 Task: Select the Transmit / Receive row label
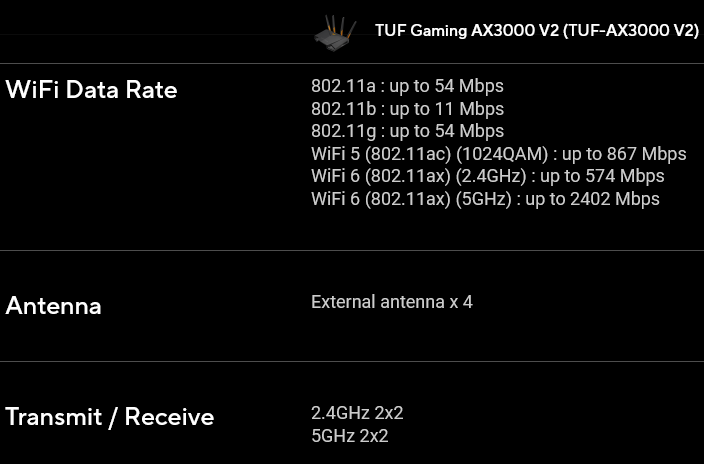coord(110,417)
